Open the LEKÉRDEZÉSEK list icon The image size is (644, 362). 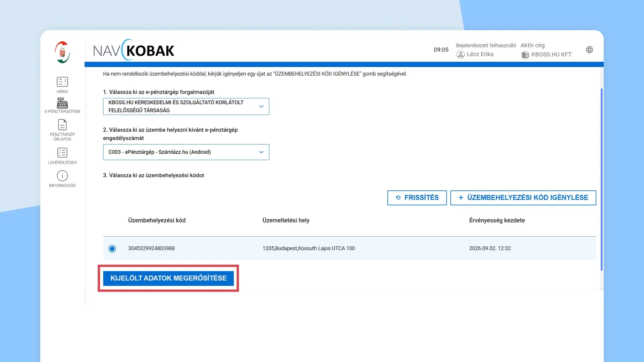coord(62,153)
